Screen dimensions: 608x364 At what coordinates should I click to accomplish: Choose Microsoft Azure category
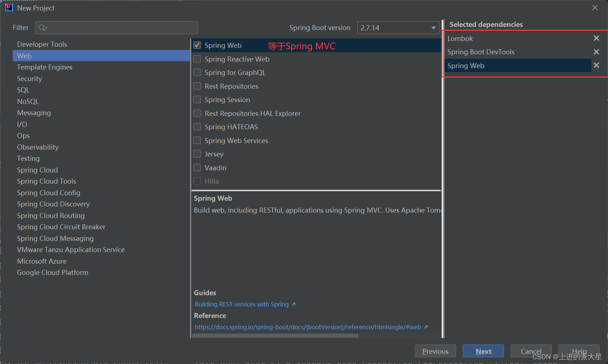[x=101, y=261]
